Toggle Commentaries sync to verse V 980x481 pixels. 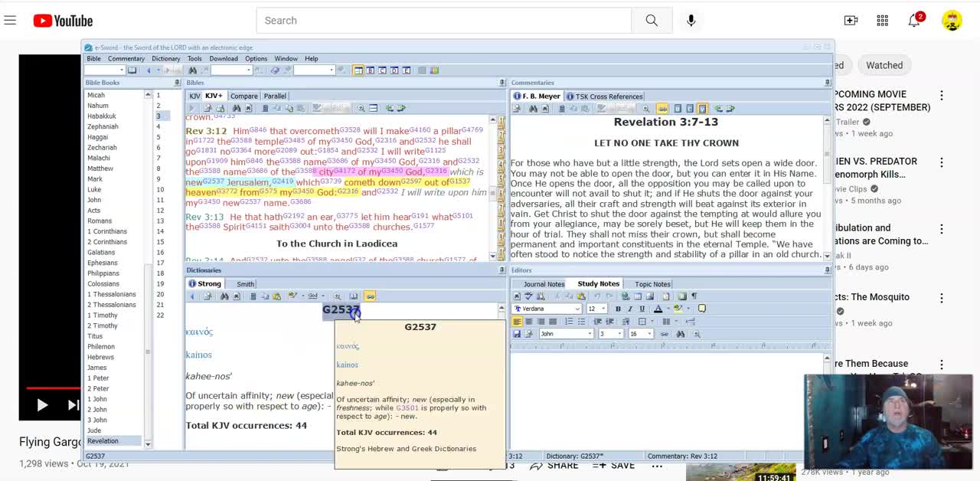703,108
